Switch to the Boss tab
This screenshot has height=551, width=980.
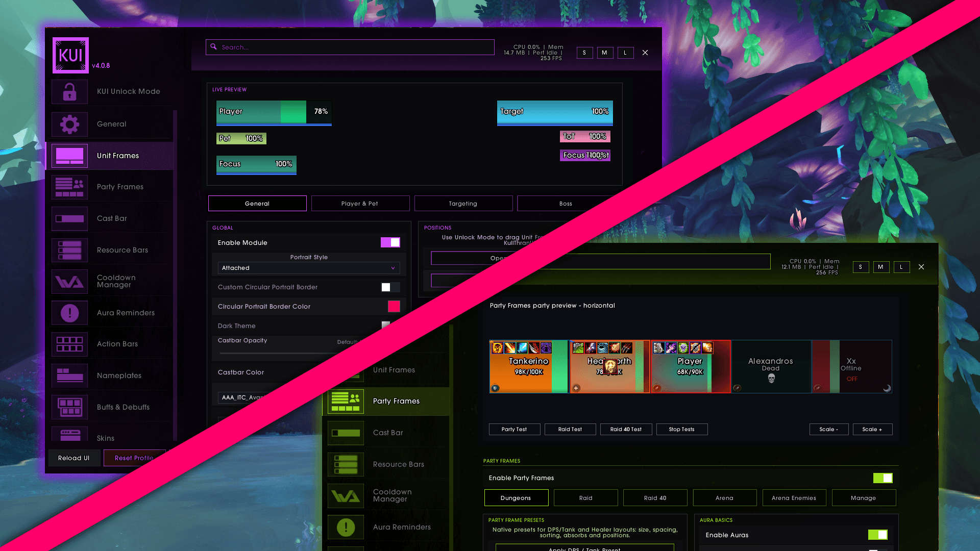pos(566,204)
